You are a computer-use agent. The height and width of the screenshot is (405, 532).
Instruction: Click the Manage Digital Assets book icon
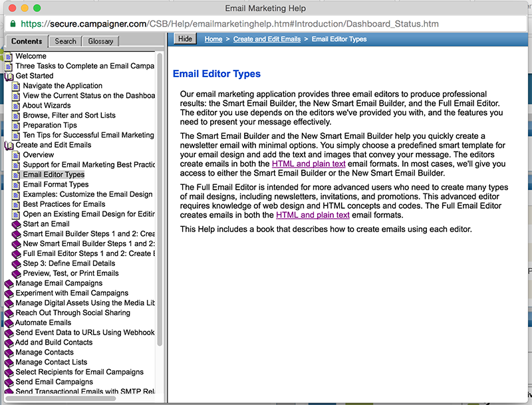[9, 303]
